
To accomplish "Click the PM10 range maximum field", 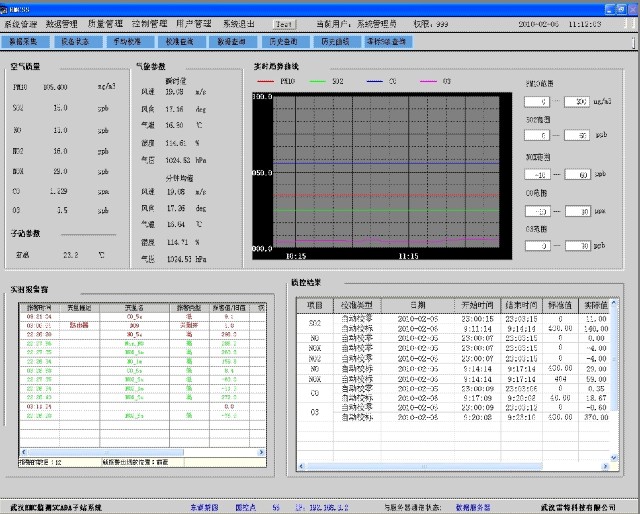I will (x=577, y=102).
